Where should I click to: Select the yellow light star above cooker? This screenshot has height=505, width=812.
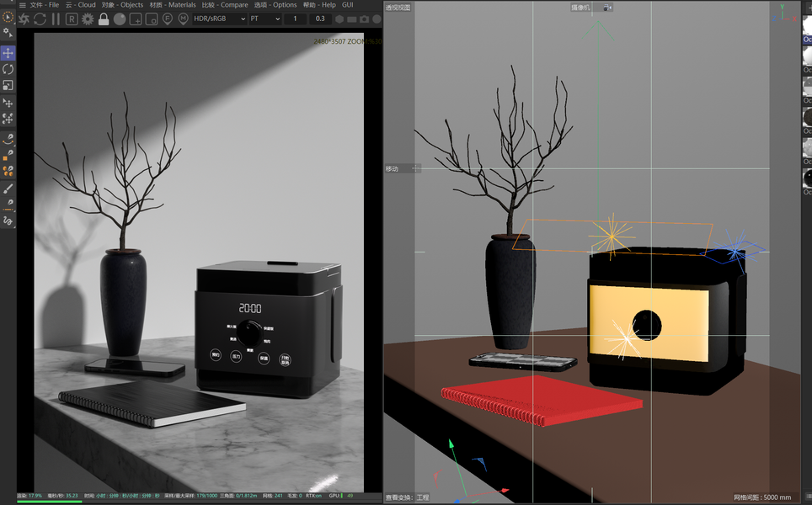(x=612, y=237)
